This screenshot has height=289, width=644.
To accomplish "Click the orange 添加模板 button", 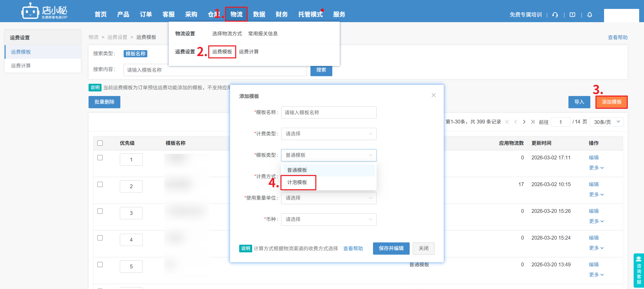I will point(611,102).
